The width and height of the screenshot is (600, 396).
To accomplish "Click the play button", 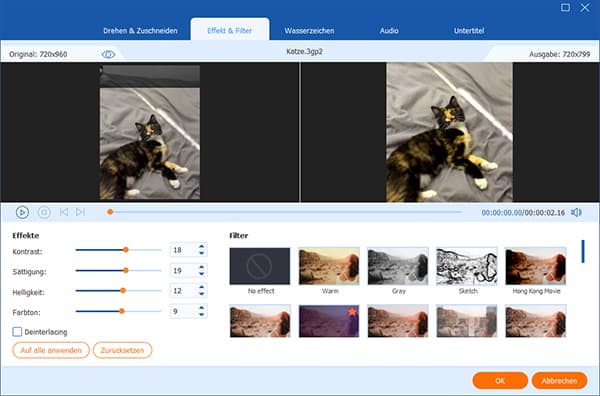I will (x=22, y=212).
